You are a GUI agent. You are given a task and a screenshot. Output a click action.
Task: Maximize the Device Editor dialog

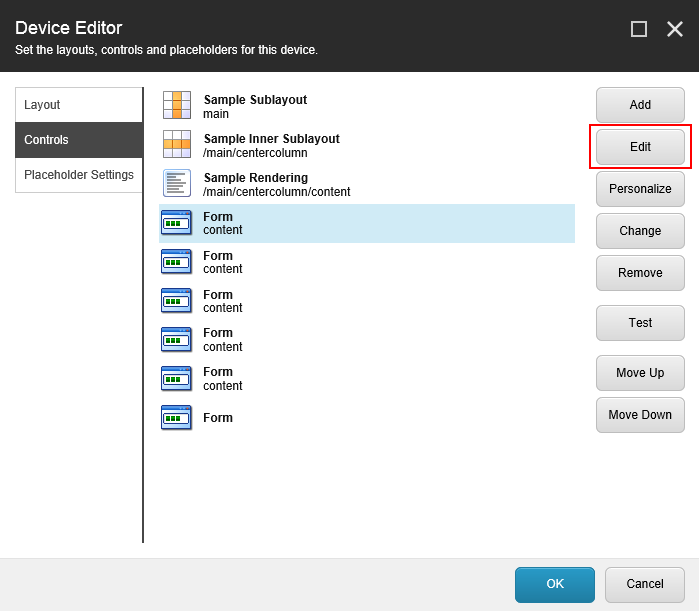pos(639,29)
